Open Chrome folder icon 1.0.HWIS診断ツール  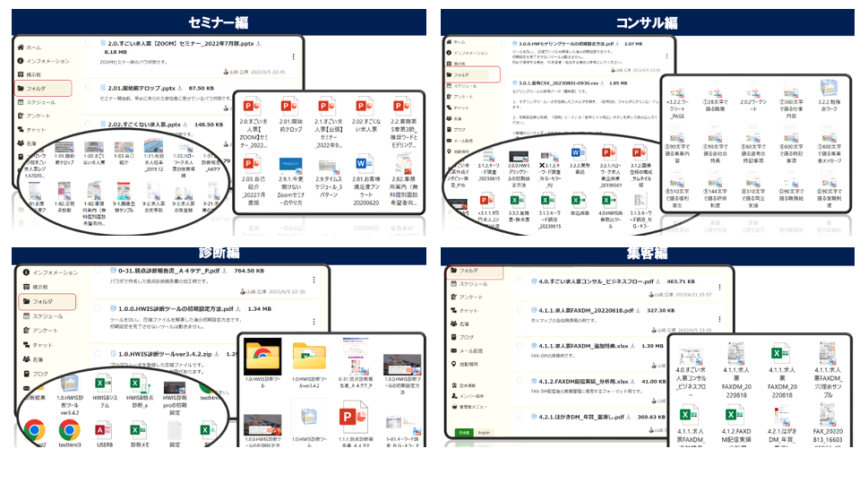[262, 357]
